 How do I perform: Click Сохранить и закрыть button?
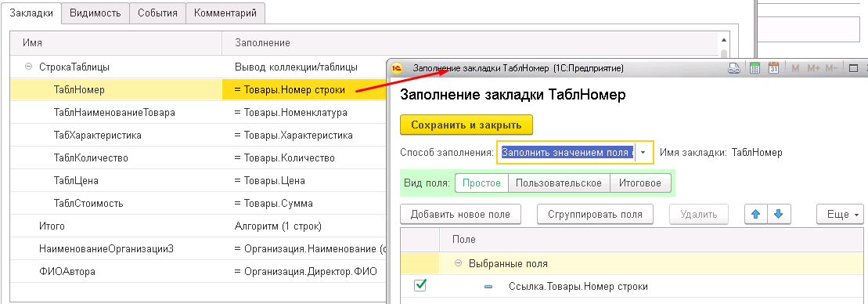click(x=466, y=125)
